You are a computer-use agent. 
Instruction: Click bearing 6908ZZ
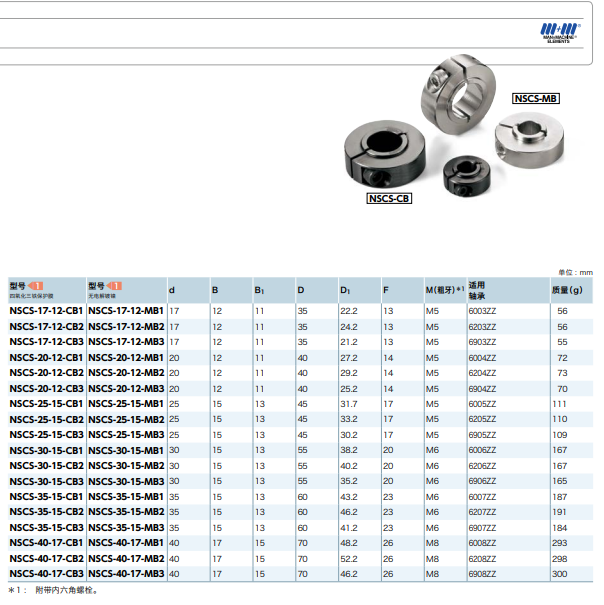tap(482, 574)
